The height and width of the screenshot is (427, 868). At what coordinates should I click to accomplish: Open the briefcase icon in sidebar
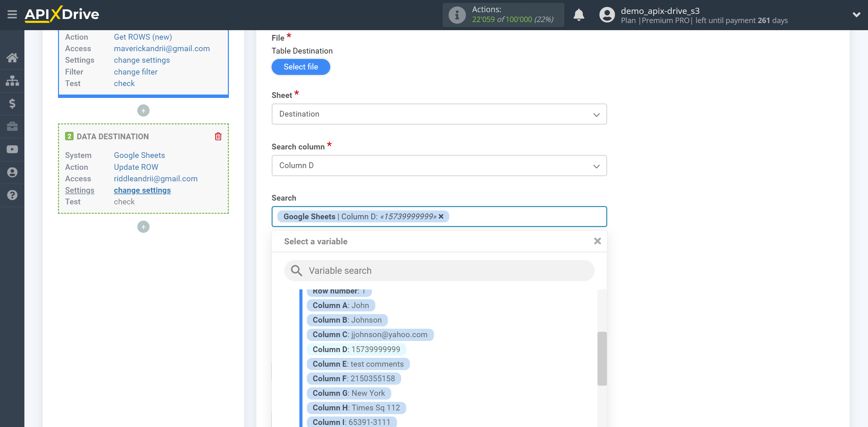click(12, 126)
